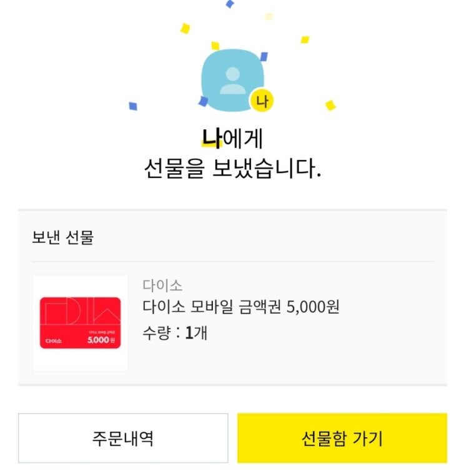Tap the blue profile avatar icon
464x476 pixels.
click(232, 80)
